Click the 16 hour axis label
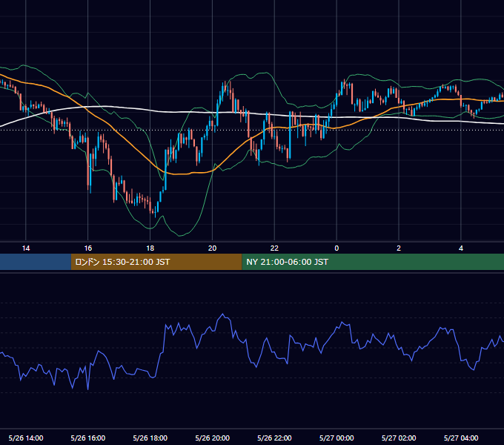 (87, 248)
